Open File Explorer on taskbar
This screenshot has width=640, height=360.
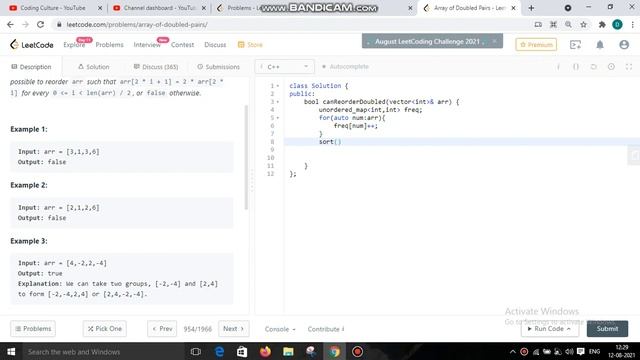[x=289, y=351]
